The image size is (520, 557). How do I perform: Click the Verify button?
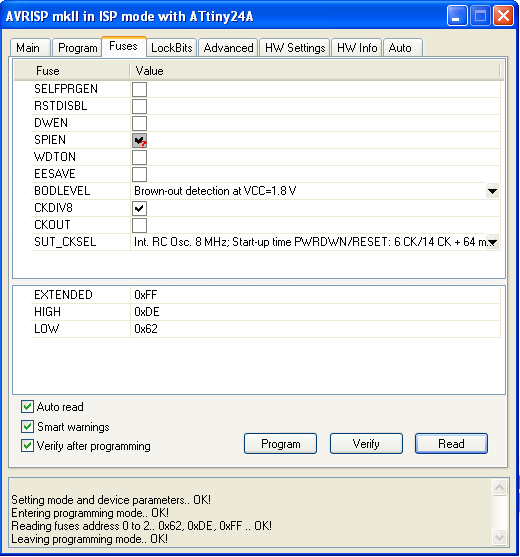[366, 444]
